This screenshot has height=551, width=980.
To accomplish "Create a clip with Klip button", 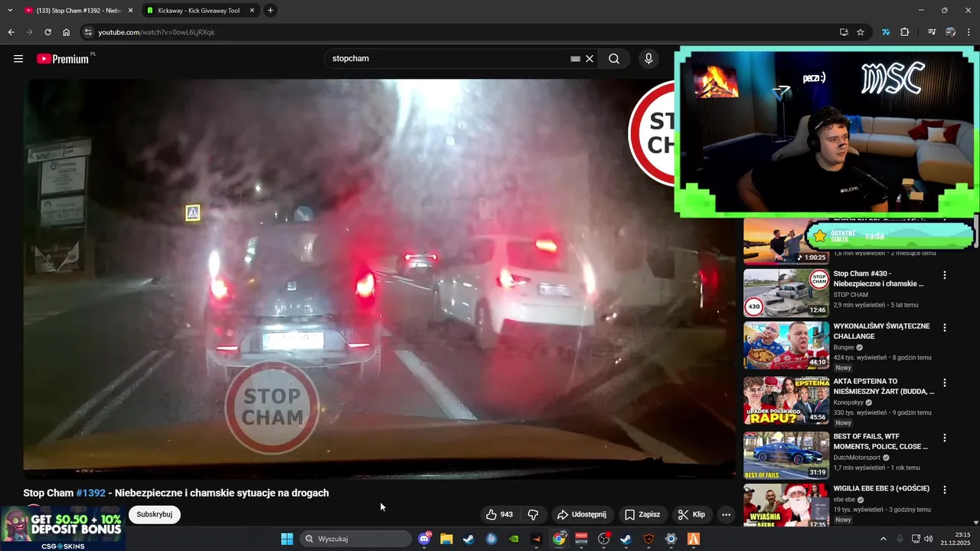I will 691,515.
